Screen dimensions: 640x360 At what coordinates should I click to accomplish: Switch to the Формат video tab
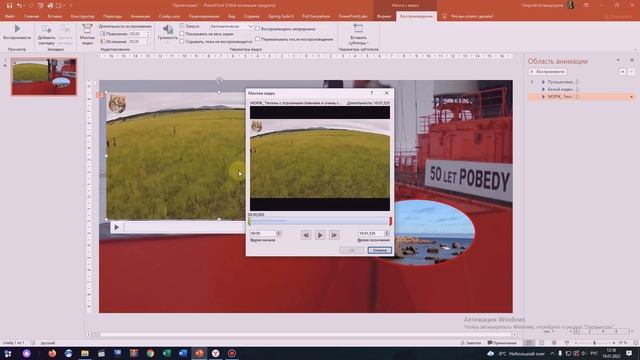click(384, 16)
